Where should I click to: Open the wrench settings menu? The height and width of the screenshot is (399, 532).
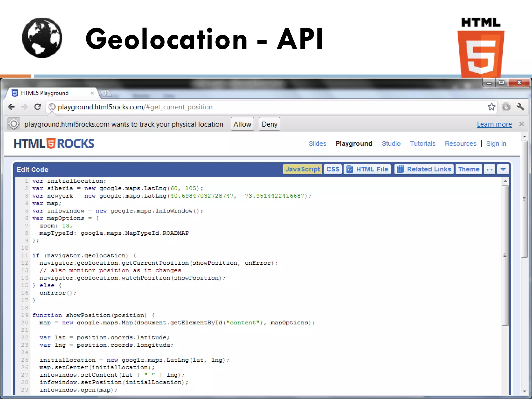click(x=520, y=107)
